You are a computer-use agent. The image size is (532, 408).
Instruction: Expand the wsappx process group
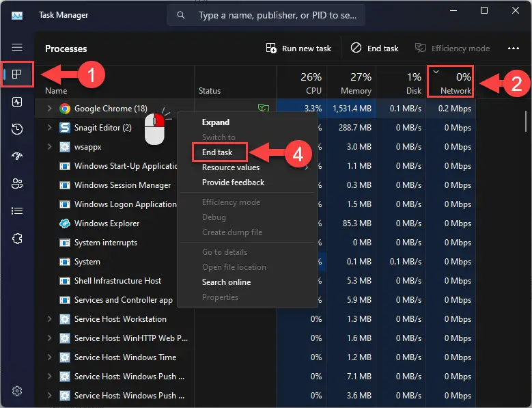click(x=50, y=147)
